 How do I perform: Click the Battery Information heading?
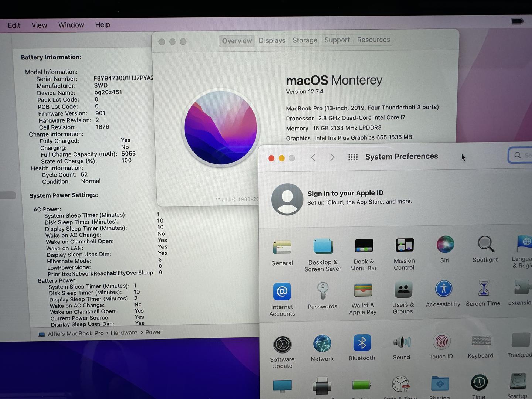[x=51, y=57]
